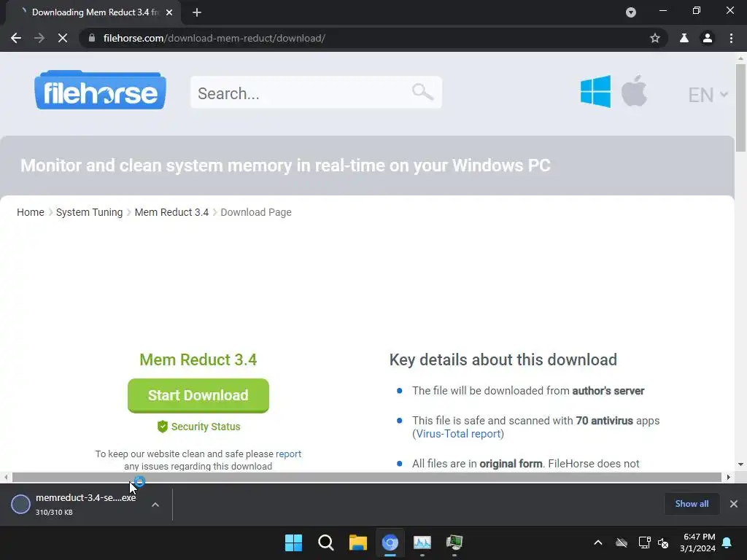Click the horizontal scrollbar right arrow
The height and width of the screenshot is (560, 747).
tap(728, 477)
